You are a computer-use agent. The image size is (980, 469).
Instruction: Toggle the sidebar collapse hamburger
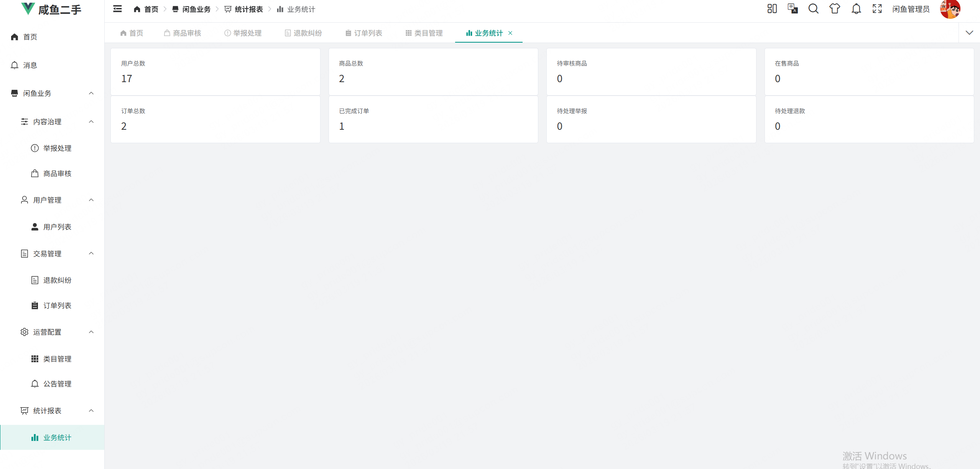(x=117, y=8)
